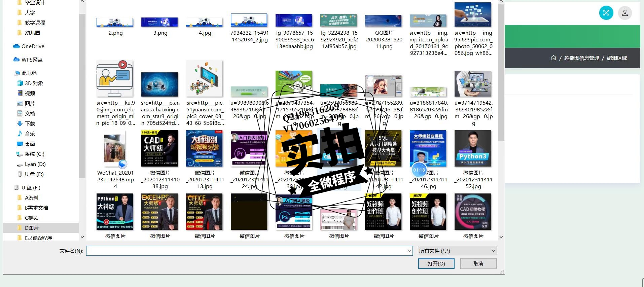Select the u=3186817840 jpg file
The height and width of the screenshot is (287, 644).
tap(428, 92)
